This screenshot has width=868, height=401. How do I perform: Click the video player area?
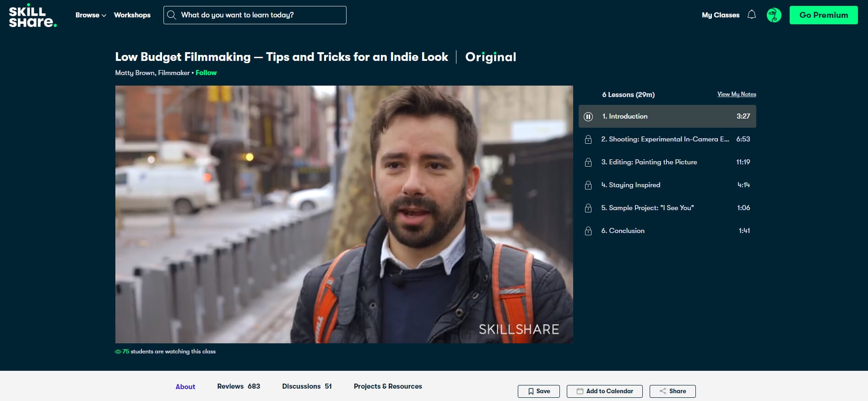click(x=344, y=214)
